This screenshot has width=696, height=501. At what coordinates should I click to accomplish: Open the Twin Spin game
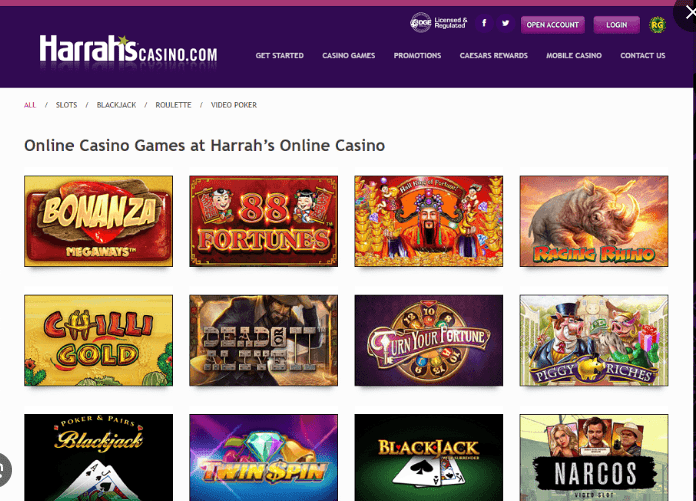[264, 458]
